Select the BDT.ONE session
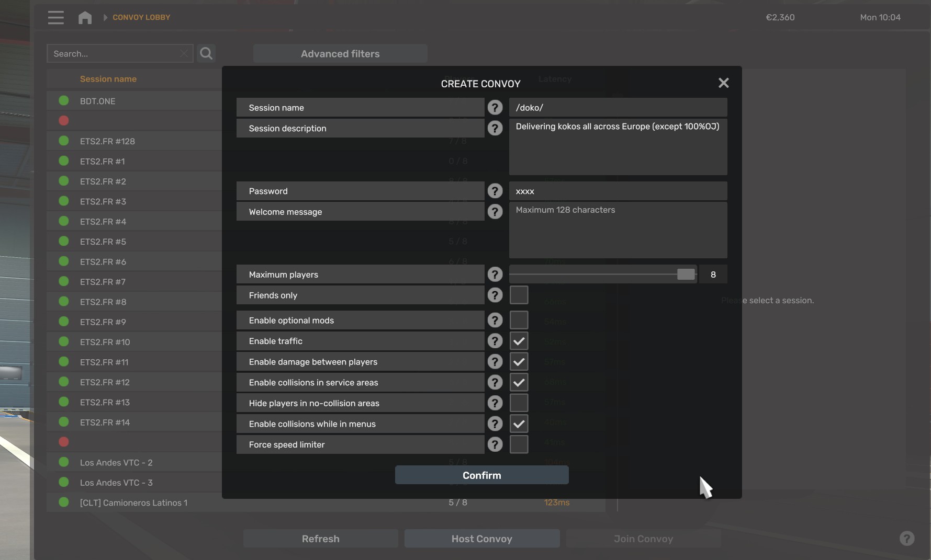The image size is (931, 560). (134, 101)
